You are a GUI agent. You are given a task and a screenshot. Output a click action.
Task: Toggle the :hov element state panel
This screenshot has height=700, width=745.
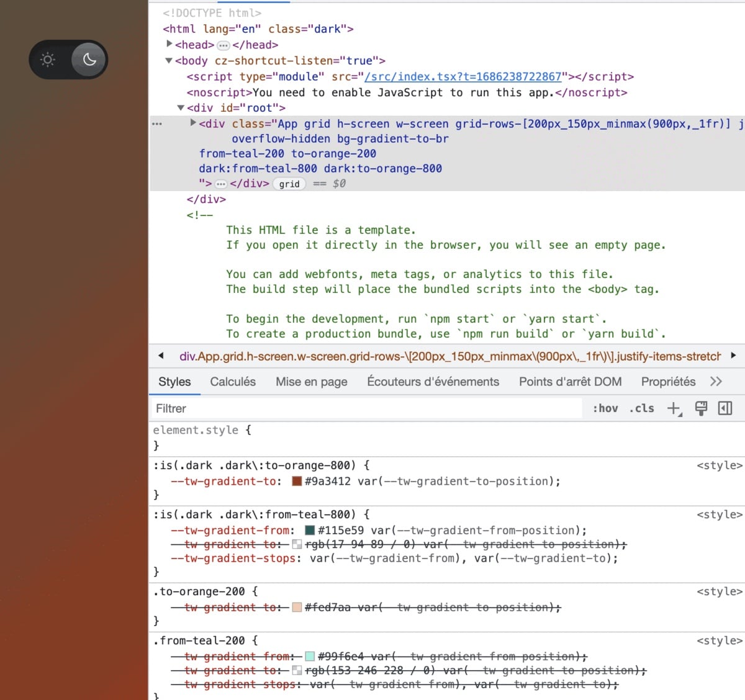[x=605, y=408]
